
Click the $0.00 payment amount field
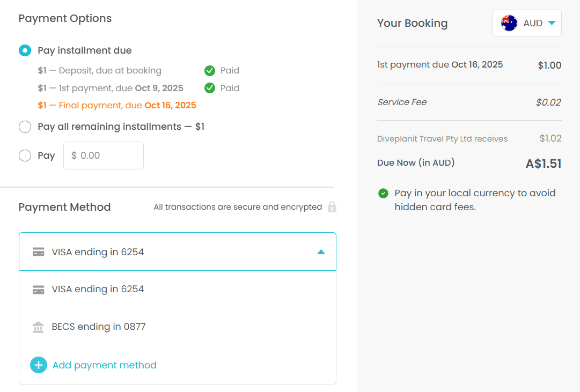tap(103, 155)
